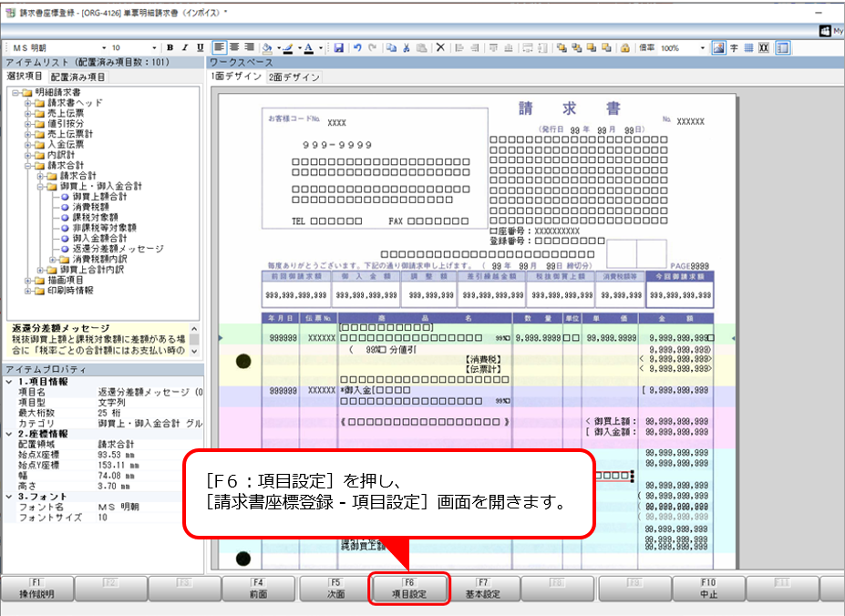Switch to 配置済み項目 tab

click(x=77, y=77)
